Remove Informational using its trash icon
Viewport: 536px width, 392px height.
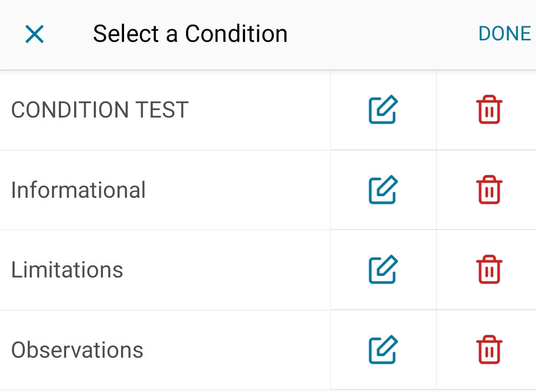coord(488,190)
